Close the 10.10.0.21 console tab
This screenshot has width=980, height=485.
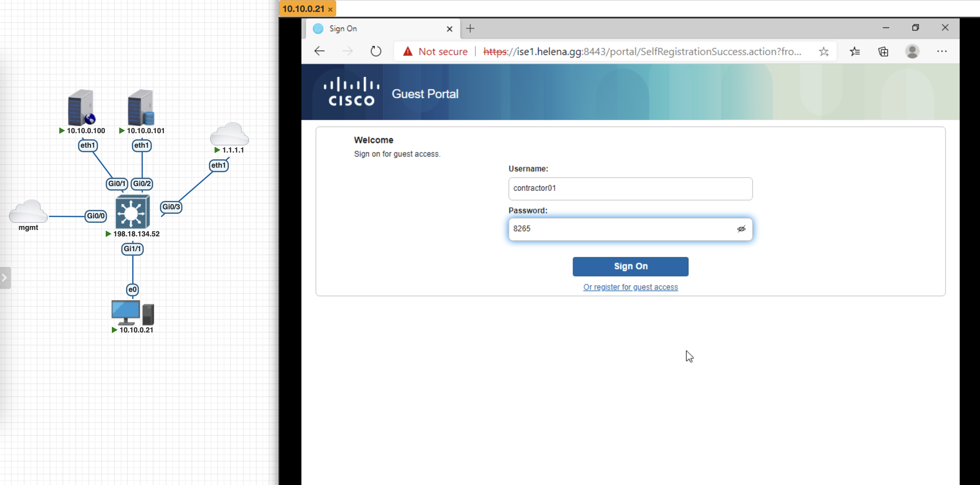click(x=330, y=10)
